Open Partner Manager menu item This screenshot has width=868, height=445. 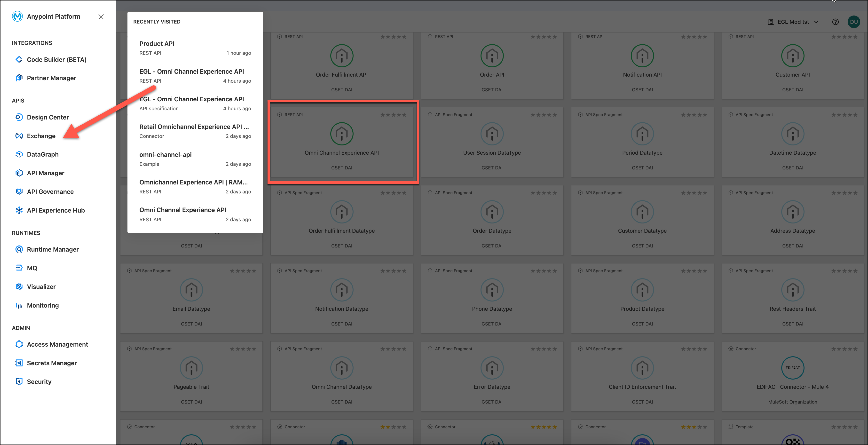coord(52,78)
